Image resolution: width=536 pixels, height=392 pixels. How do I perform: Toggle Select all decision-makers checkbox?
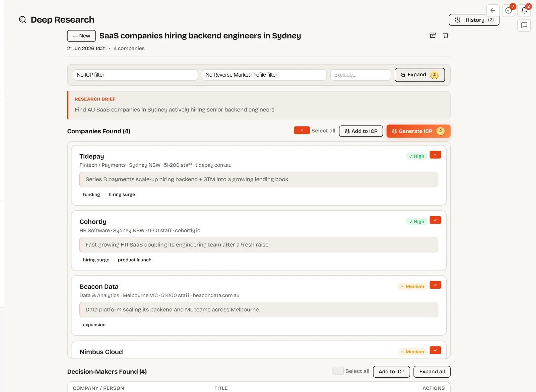pyautogui.click(x=338, y=371)
